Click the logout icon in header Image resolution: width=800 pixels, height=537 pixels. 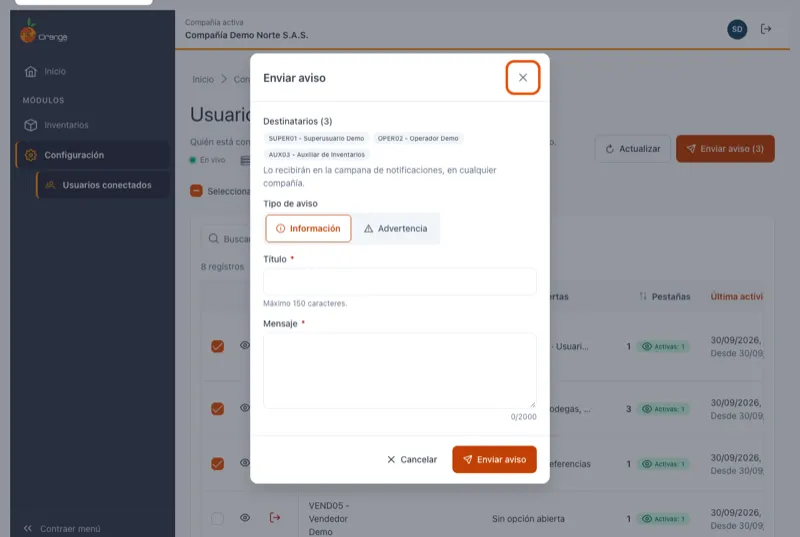click(765, 29)
